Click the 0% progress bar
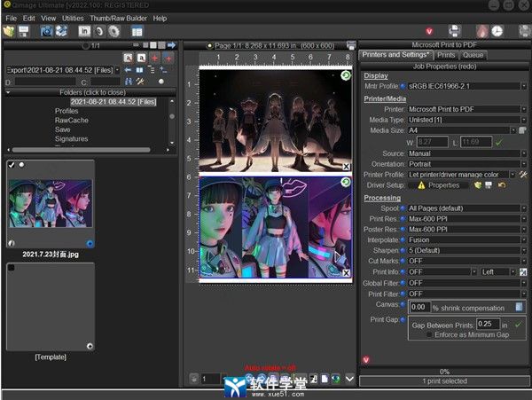Screen dimensions: 532x400 (444, 372)
